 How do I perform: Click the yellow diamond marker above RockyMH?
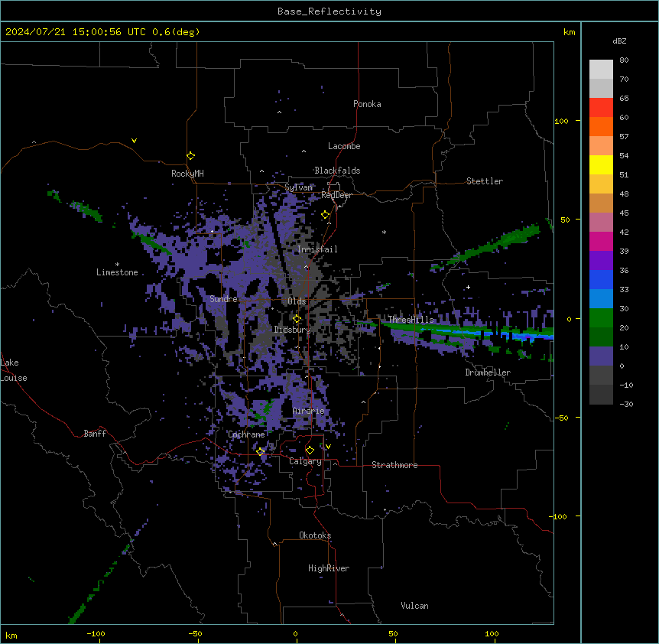pos(190,156)
